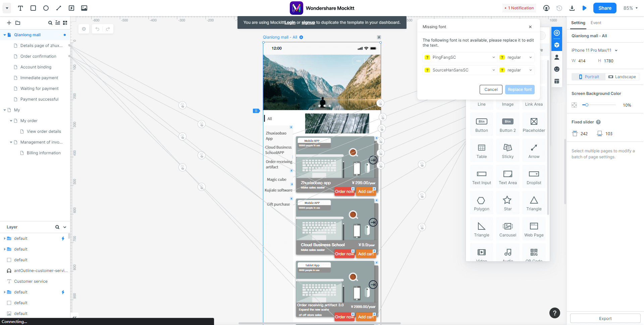Expand the iPhone 11 Pro Max device dropdown
This screenshot has width=644, height=325.
click(x=594, y=50)
